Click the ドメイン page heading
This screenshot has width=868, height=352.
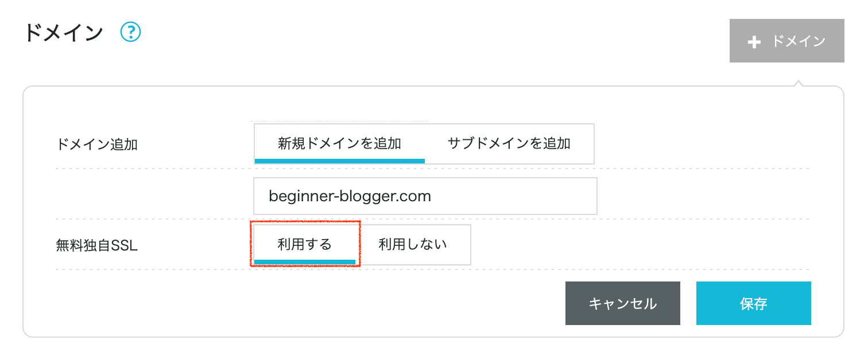63,33
